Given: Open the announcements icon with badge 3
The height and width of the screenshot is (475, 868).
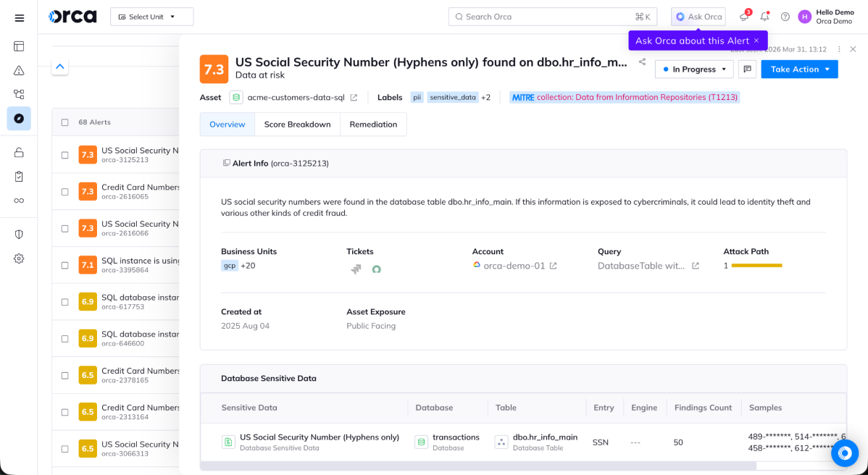Looking at the screenshot, I should [x=744, y=17].
